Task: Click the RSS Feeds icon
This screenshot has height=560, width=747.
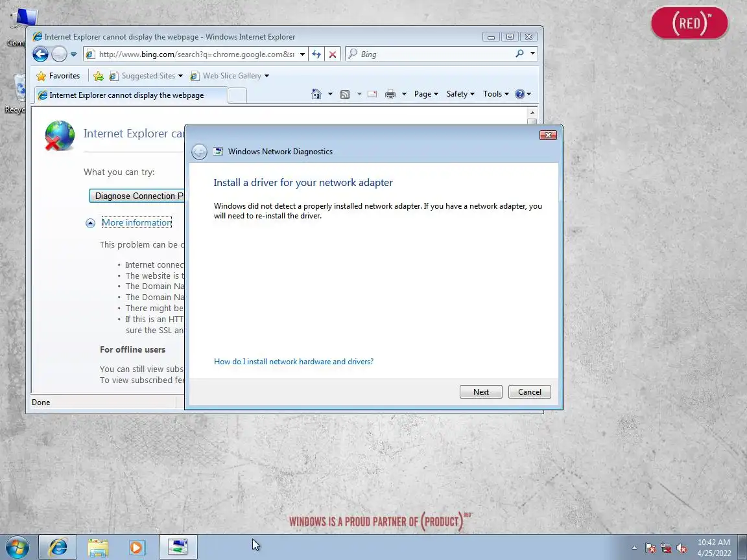Action: 345,94
